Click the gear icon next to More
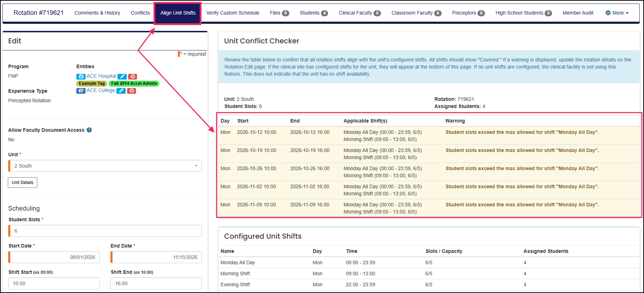 click(608, 13)
